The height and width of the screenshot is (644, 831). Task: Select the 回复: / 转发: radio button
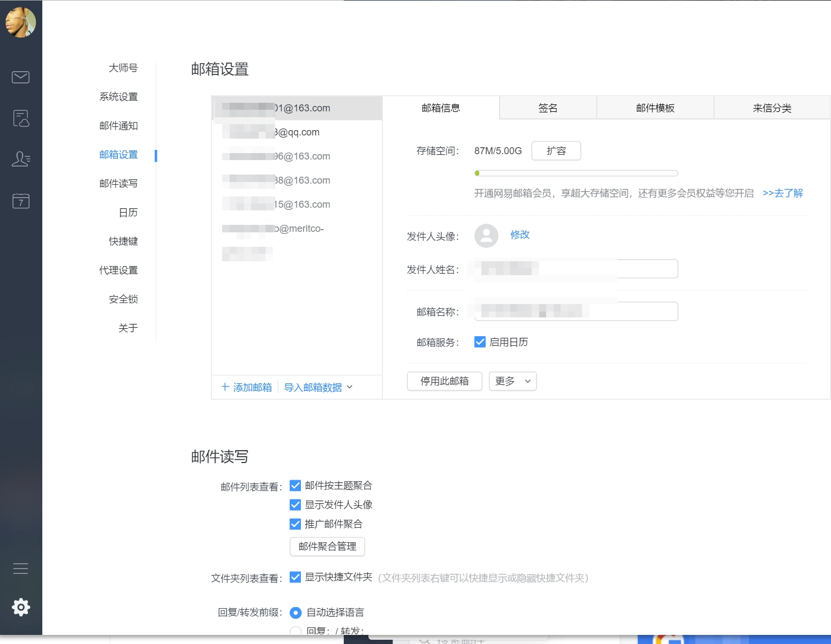click(296, 631)
